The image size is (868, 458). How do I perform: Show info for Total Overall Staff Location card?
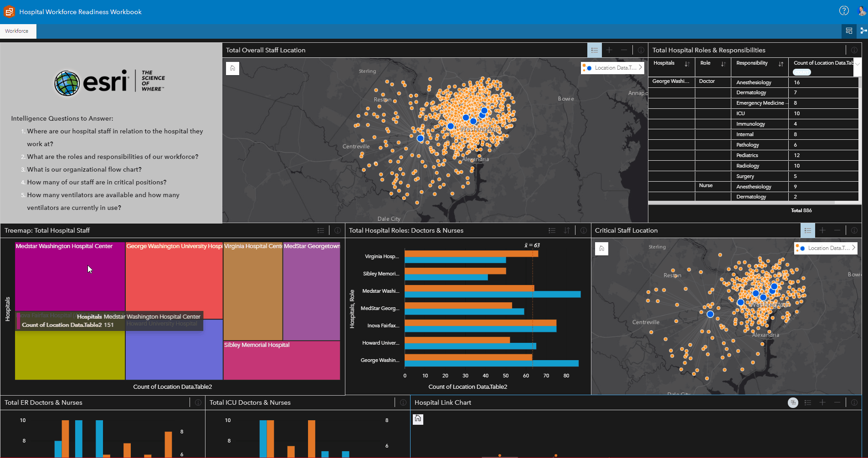coord(641,50)
